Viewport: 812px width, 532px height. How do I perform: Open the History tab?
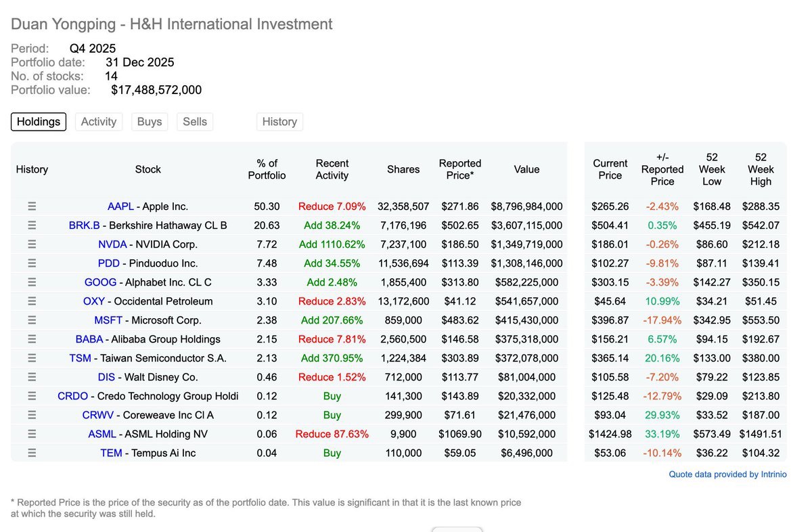coord(279,122)
